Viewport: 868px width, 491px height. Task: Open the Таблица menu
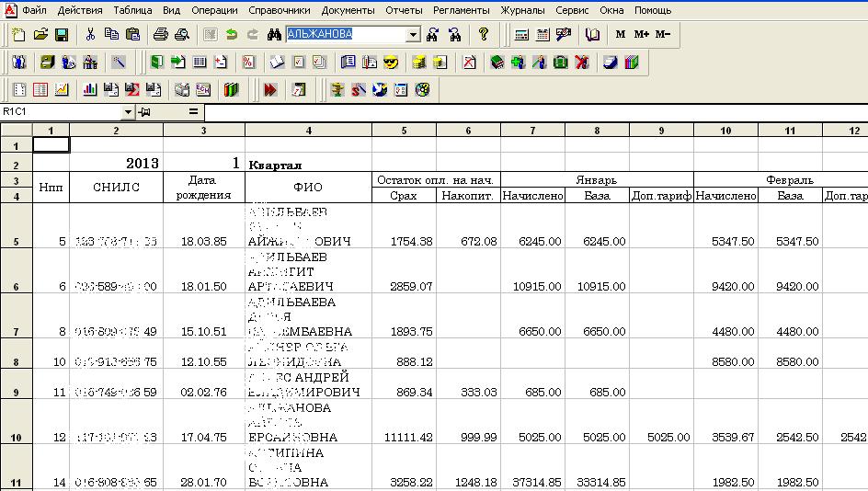click(132, 10)
